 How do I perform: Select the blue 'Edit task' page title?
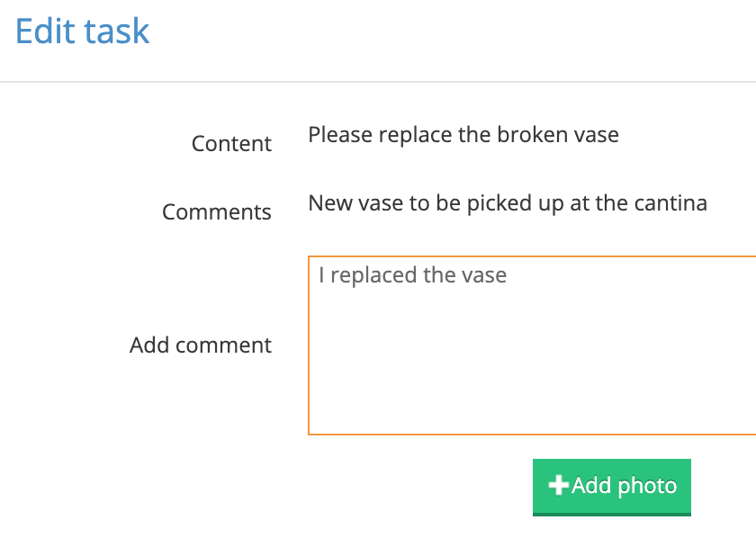[x=81, y=31]
